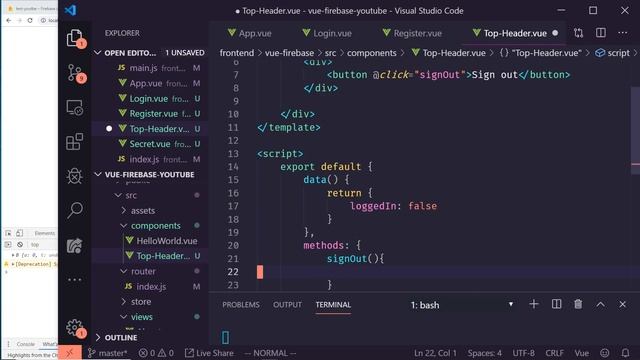Collapse the views folder
This screenshot has width=640, height=360.
coord(124,317)
